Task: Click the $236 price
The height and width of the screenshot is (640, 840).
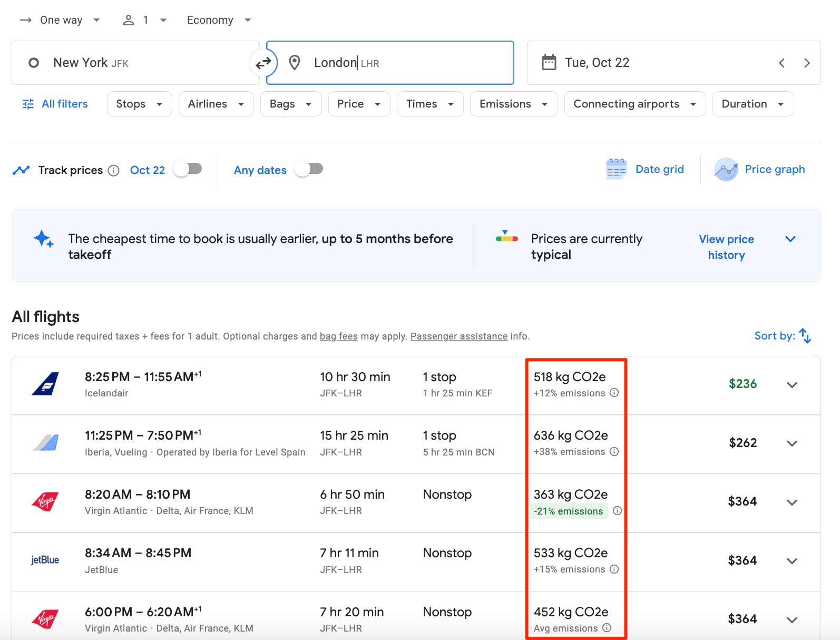Action: [x=743, y=384]
